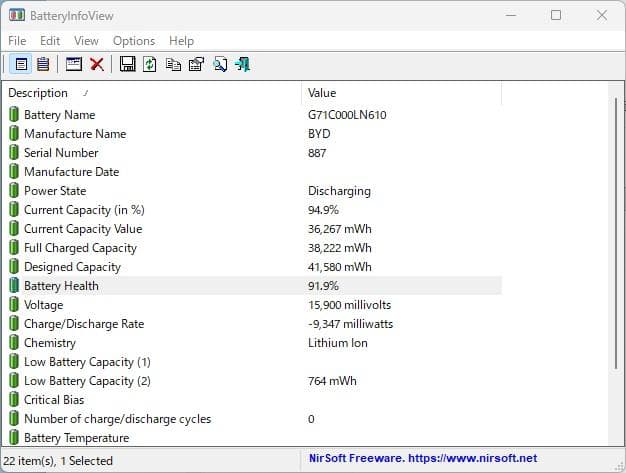Open the Options menu
Screen dimensions: 626x473
click(x=134, y=41)
